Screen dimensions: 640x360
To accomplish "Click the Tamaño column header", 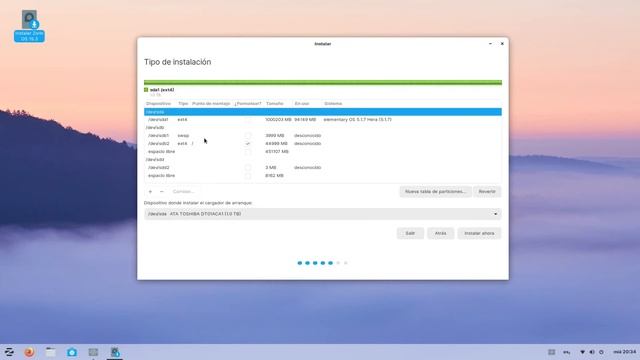I will coord(275,104).
